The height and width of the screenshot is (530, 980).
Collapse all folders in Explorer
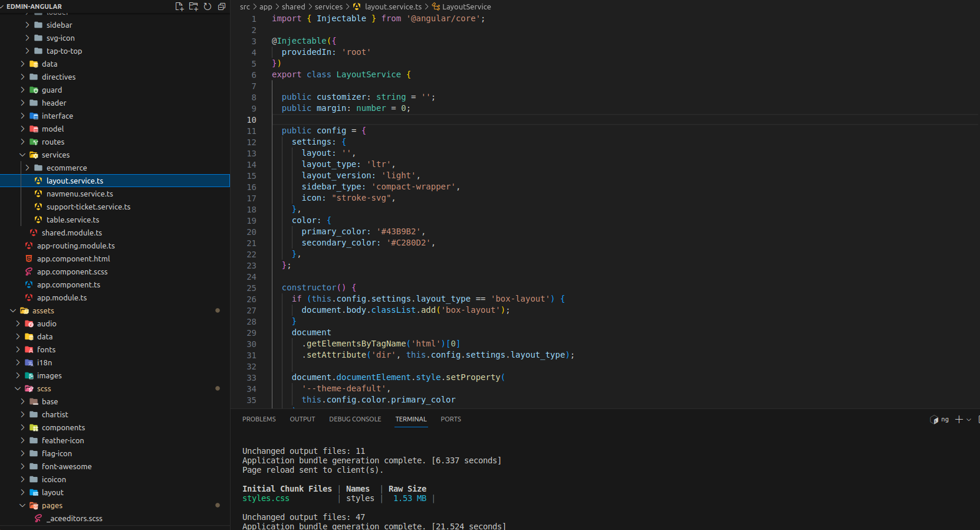point(222,6)
